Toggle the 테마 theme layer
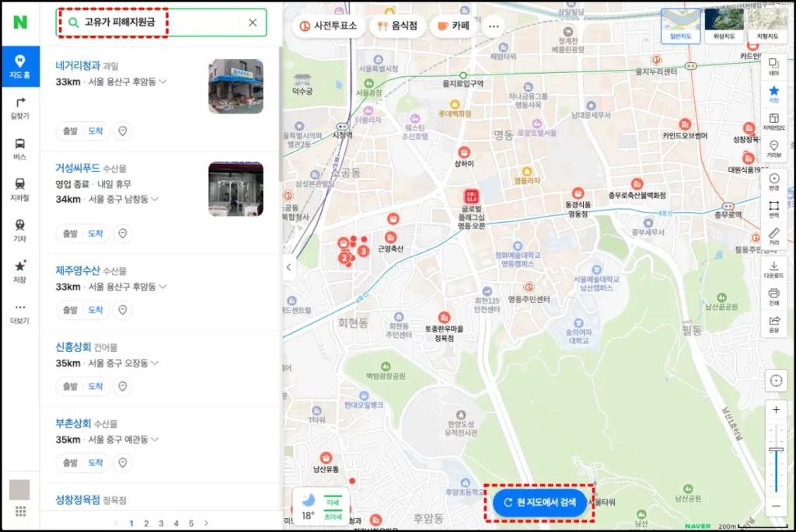This screenshot has height=532, width=796. pos(773,67)
